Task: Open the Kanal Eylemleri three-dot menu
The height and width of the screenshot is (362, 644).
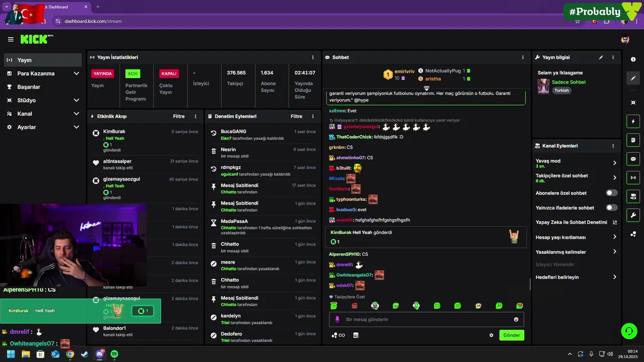Action: 613,146
